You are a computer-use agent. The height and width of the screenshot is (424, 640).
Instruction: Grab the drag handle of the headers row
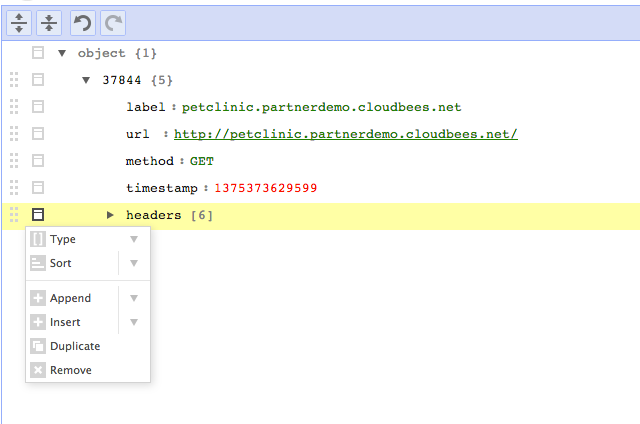(x=14, y=214)
